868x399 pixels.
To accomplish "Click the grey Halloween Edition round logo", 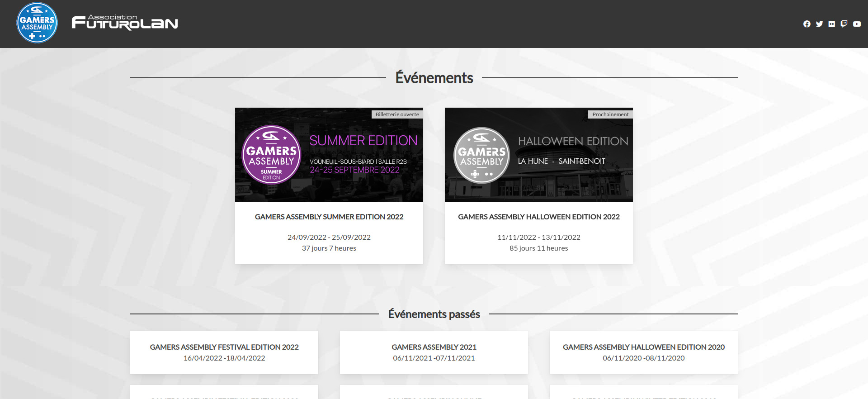I will click(481, 155).
